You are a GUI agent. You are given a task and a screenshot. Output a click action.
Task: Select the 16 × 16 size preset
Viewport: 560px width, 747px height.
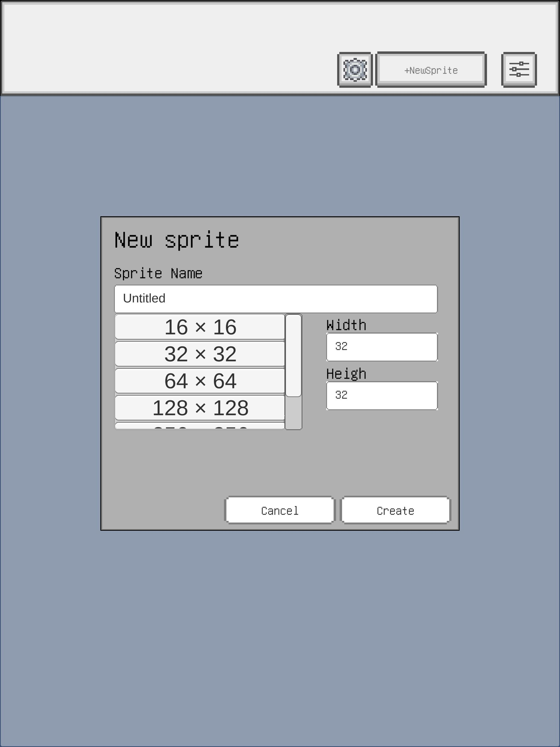pyautogui.click(x=200, y=327)
